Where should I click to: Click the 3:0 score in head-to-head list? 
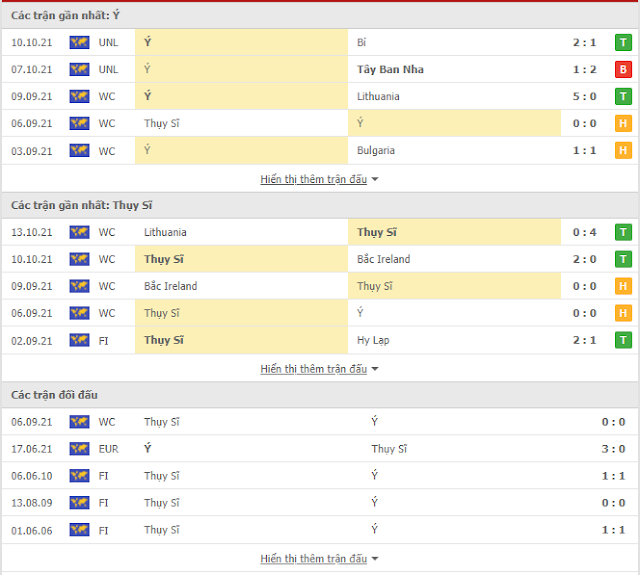pos(613,449)
